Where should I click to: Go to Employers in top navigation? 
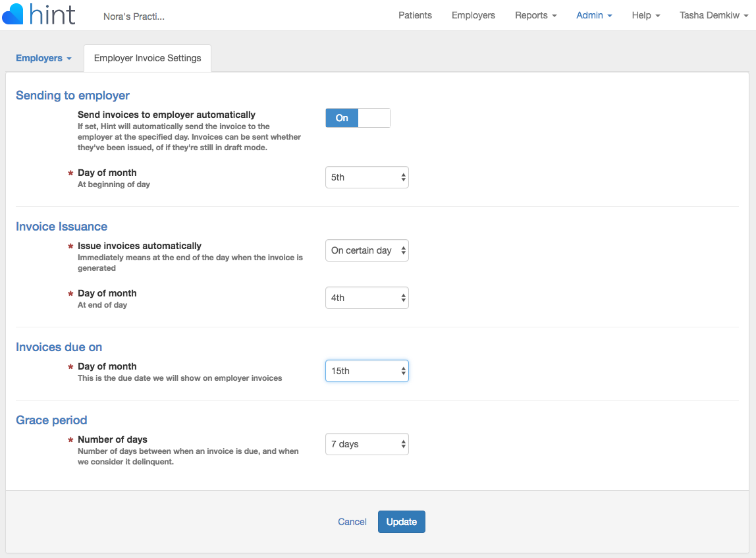pyautogui.click(x=473, y=15)
